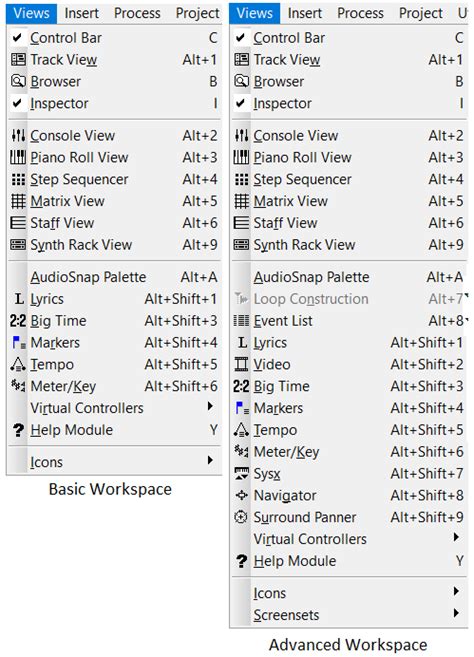Choose Staff View in Advanced Workspace menu
Image resolution: width=474 pixels, height=657 pixels.
point(349,223)
